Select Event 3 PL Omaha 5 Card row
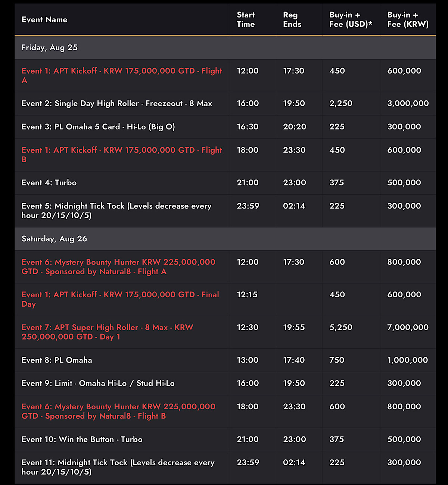448x485 pixels. click(225, 127)
